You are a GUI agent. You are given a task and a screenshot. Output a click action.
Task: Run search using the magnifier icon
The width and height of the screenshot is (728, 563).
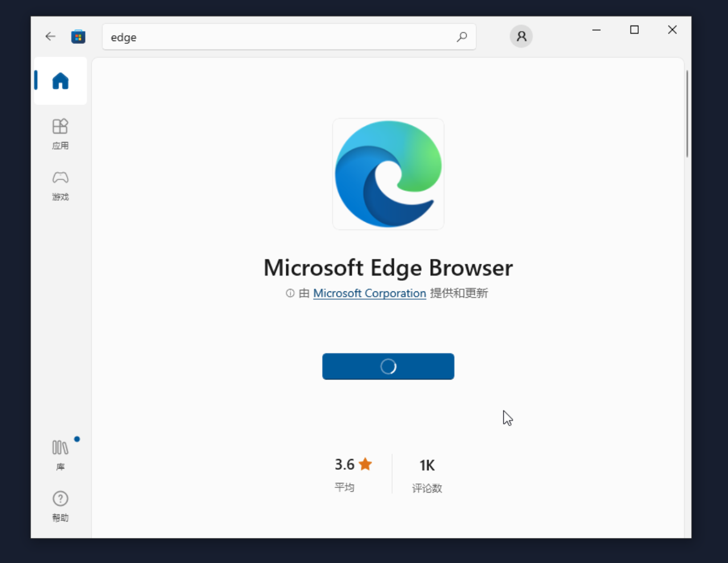coord(461,37)
